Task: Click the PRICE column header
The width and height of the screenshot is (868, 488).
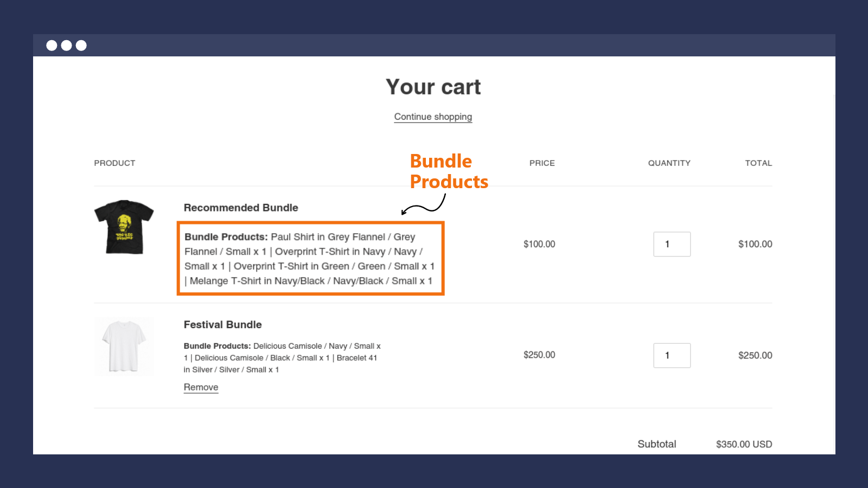Action: pos(542,163)
